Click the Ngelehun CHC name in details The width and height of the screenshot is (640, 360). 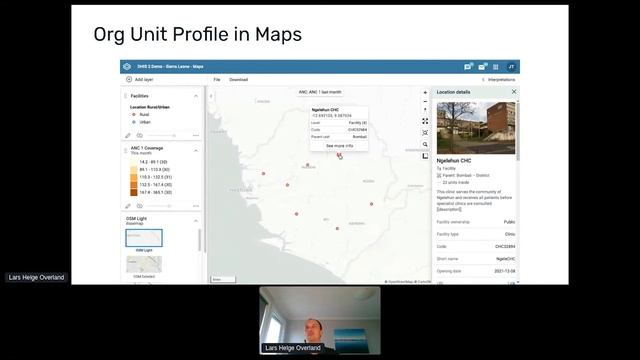(454, 161)
